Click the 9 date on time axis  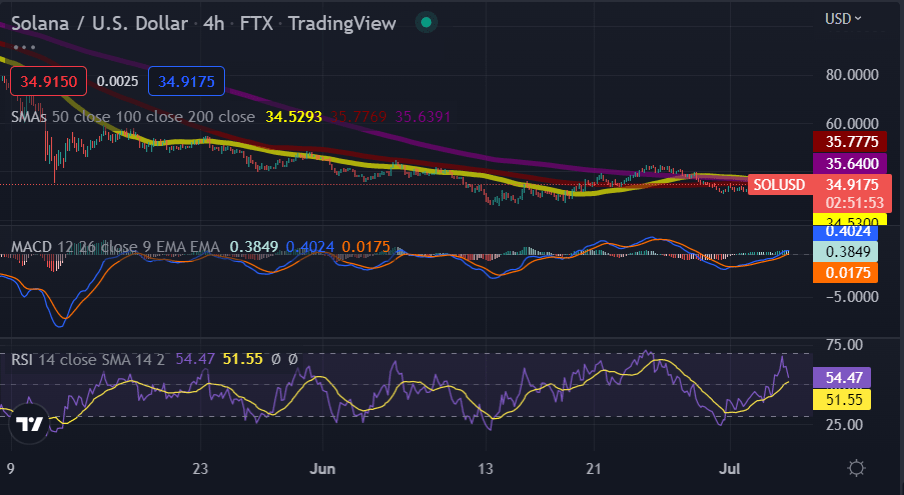[x=11, y=468]
